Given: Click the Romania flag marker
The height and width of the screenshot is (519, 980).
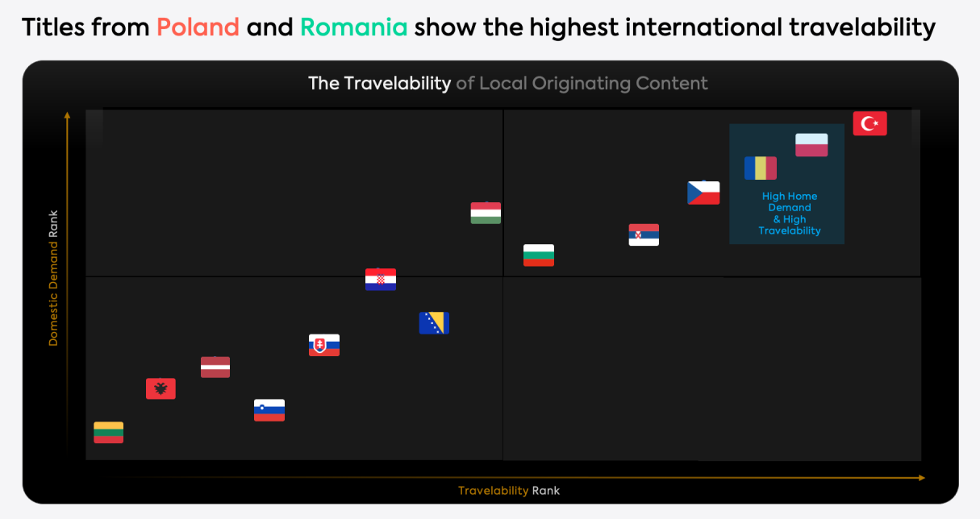Looking at the screenshot, I should pyautogui.click(x=760, y=168).
